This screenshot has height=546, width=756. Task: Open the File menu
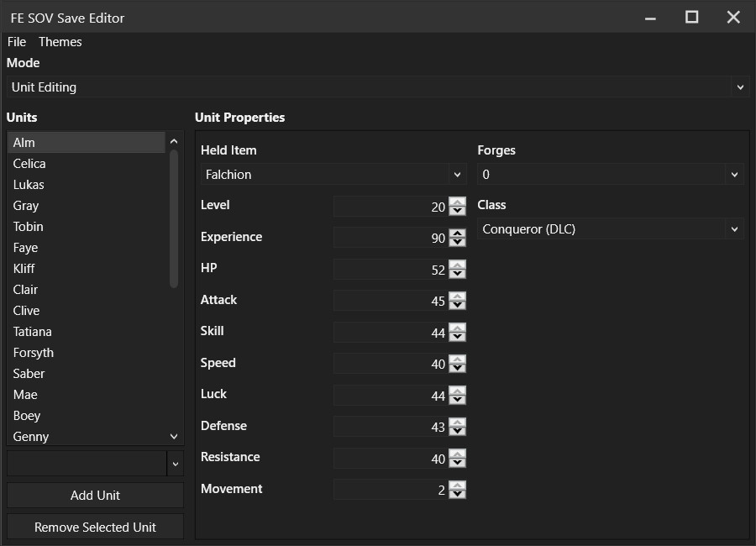point(16,41)
